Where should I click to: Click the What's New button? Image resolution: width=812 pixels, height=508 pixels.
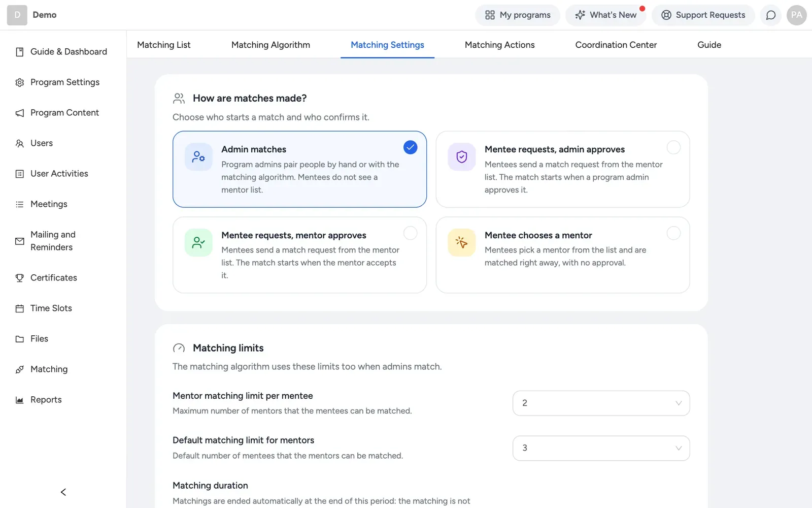click(605, 15)
